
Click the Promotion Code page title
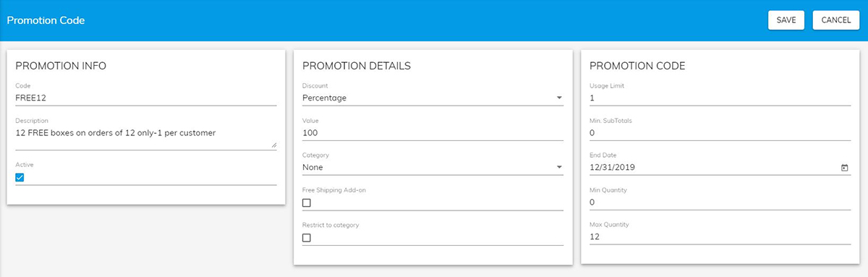[x=46, y=20]
